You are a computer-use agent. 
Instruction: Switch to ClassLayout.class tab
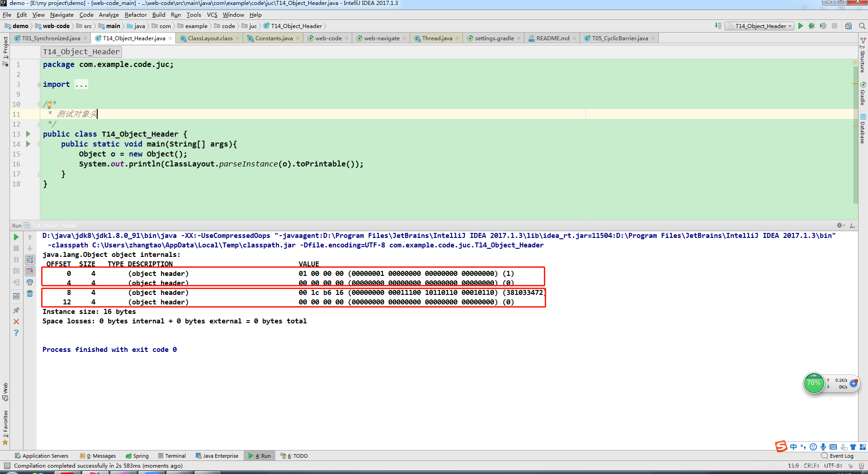click(x=210, y=38)
